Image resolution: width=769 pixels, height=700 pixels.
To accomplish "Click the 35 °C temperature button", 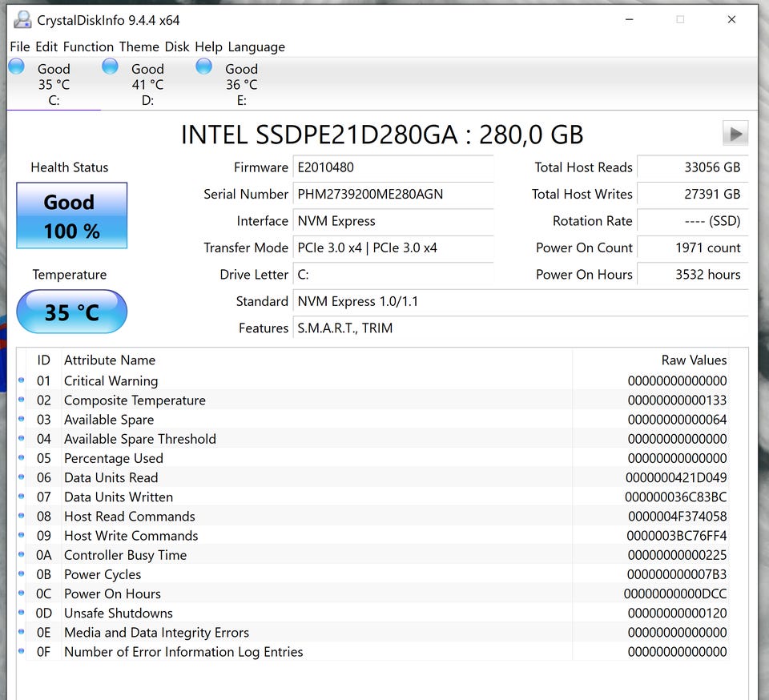I will [x=71, y=312].
